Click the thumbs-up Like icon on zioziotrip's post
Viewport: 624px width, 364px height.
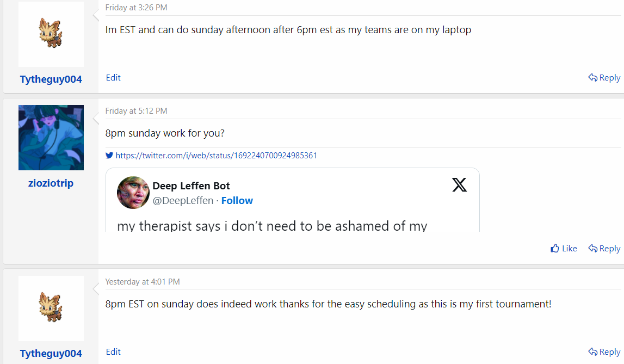(x=555, y=249)
